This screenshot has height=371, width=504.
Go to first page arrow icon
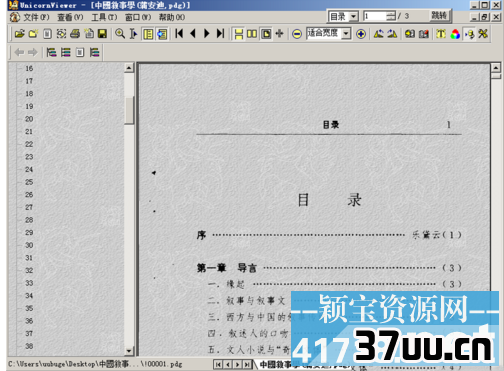tap(179, 33)
